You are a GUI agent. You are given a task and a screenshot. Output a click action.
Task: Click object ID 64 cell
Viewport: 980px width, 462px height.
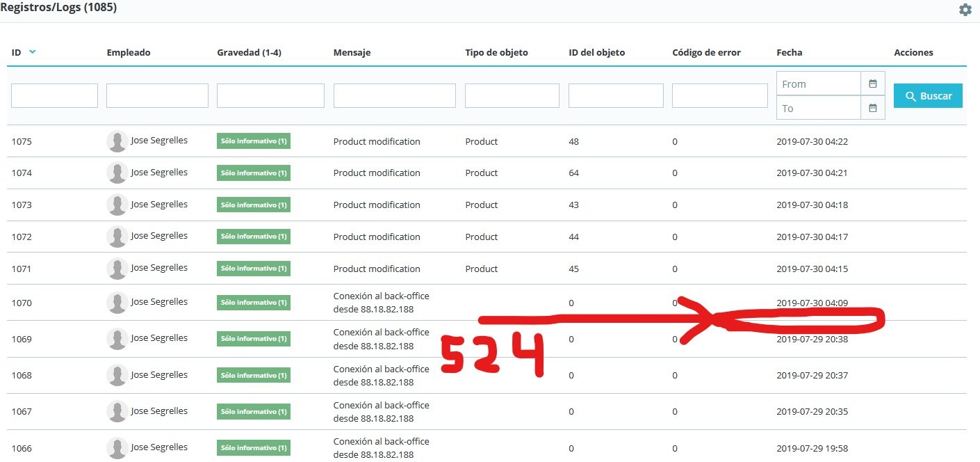point(573,173)
